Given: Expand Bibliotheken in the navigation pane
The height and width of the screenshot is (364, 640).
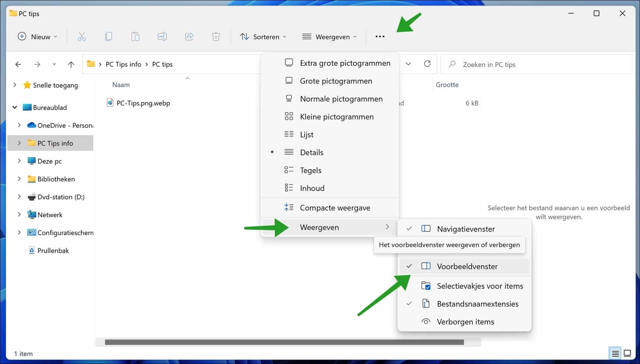Looking at the screenshot, I should coord(19,178).
